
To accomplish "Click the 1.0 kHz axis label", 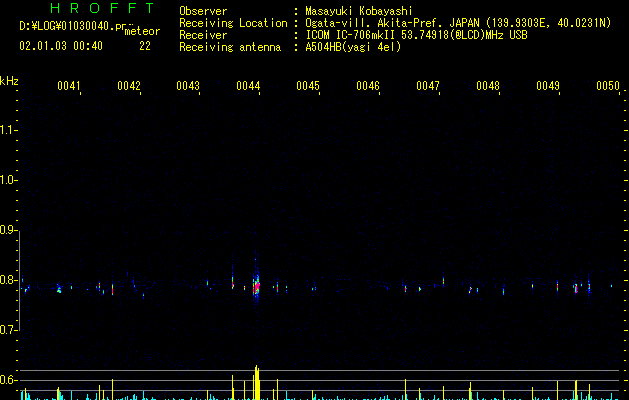I will (x=9, y=180).
